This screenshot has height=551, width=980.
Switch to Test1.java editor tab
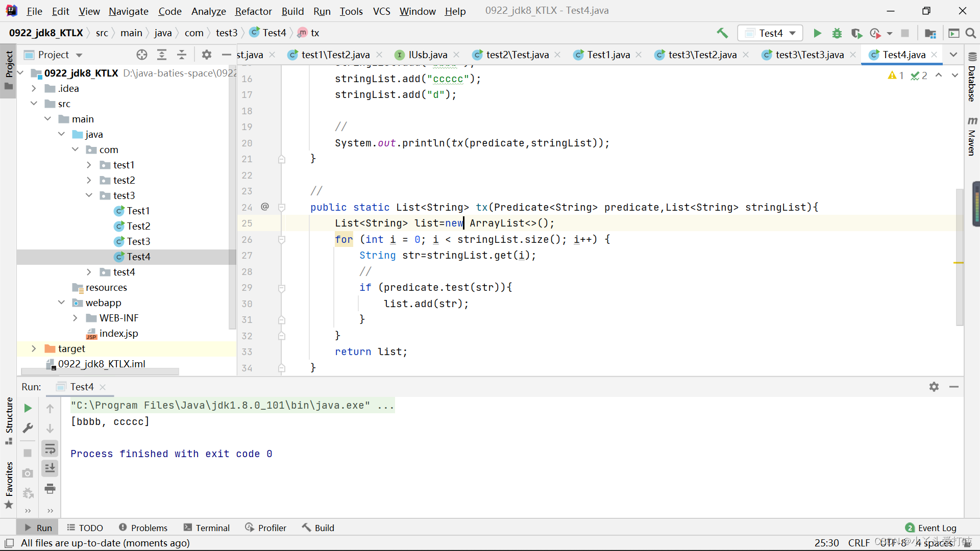pyautogui.click(x=608, y=55)
